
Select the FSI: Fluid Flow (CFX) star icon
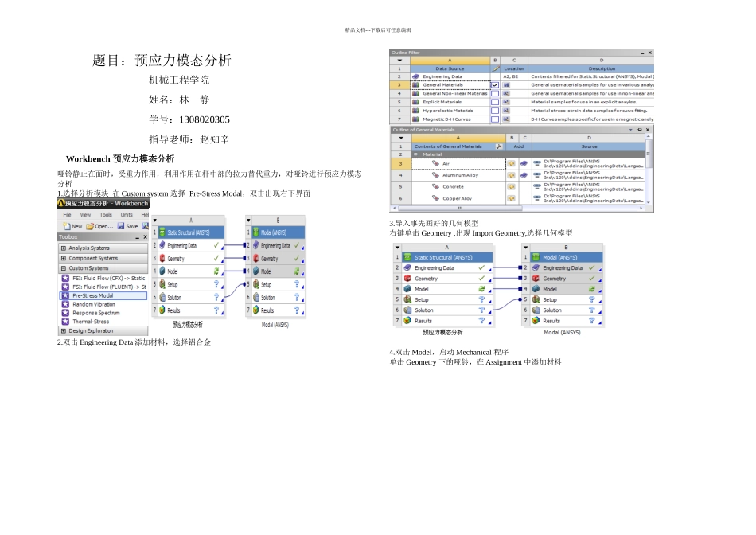[x=65, y=279]
